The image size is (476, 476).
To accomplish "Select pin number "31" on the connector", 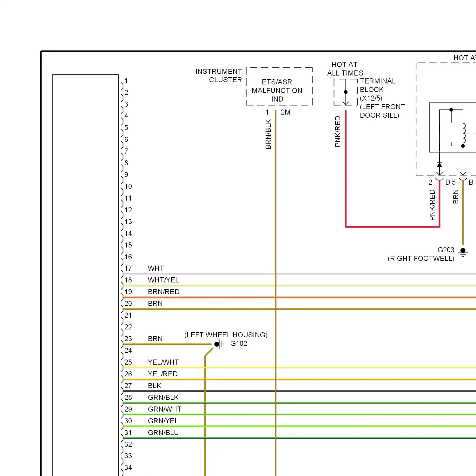I will click(128, 433).
